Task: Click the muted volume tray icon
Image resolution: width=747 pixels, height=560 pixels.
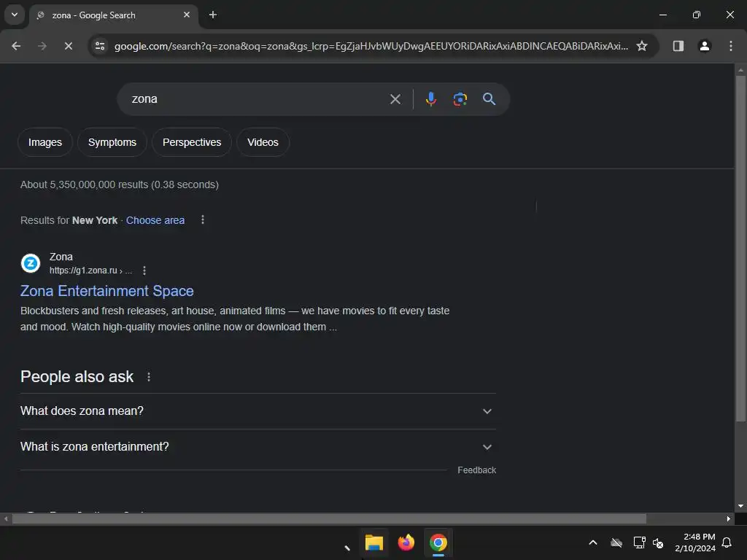Action: 658,542
